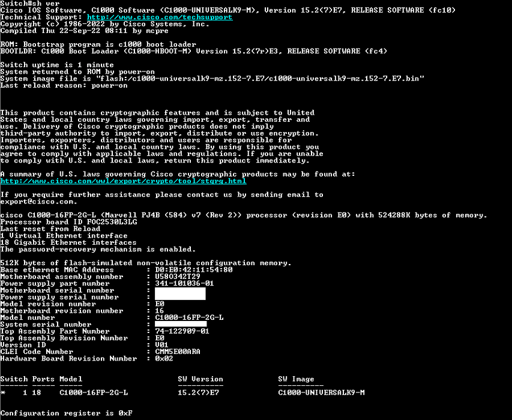Click table row model C1000-16FP-2G-L
Image resolution: width=512 pixels, height=420 pixels.
[x=94, y=393]
